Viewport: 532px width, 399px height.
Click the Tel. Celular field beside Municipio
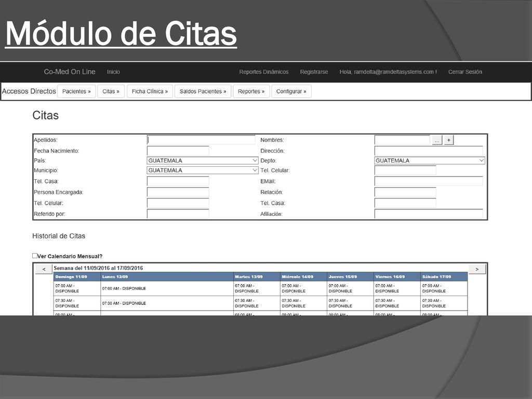point(405,170)
